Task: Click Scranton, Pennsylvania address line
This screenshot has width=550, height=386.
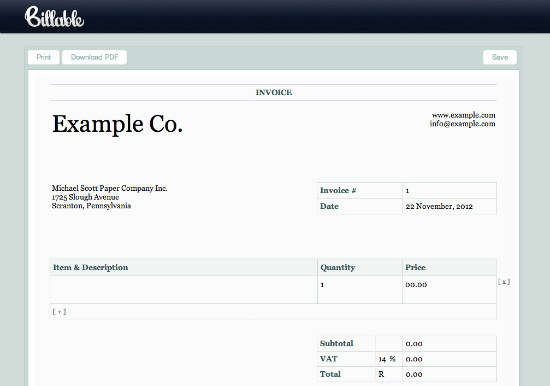Action: (91, 206)
